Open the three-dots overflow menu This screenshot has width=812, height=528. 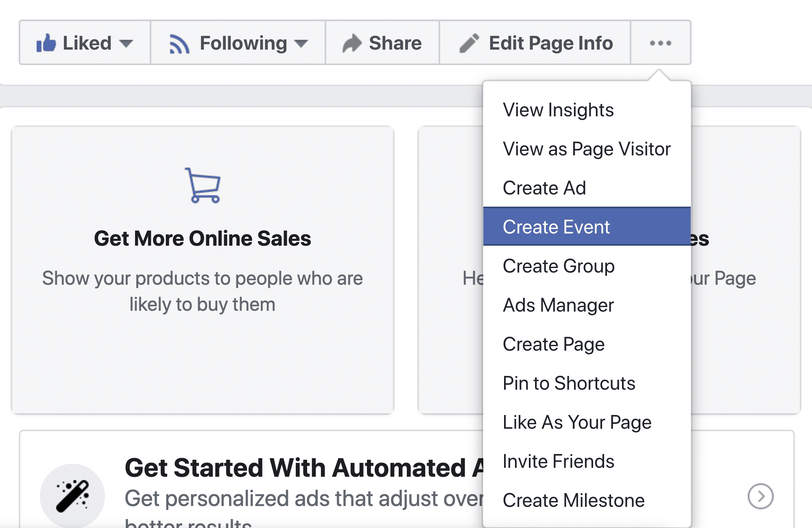pos(660,43)
